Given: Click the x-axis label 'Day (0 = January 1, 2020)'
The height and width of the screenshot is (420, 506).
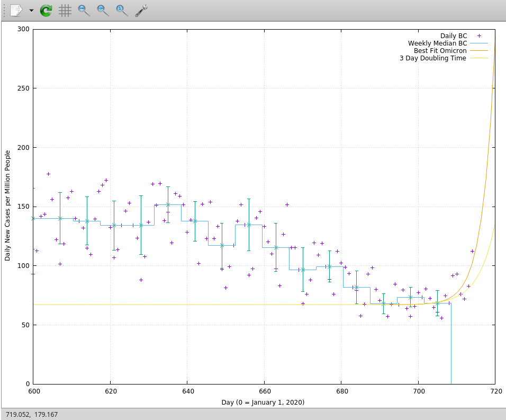Looking at the screenshot, I should (263, 402).
